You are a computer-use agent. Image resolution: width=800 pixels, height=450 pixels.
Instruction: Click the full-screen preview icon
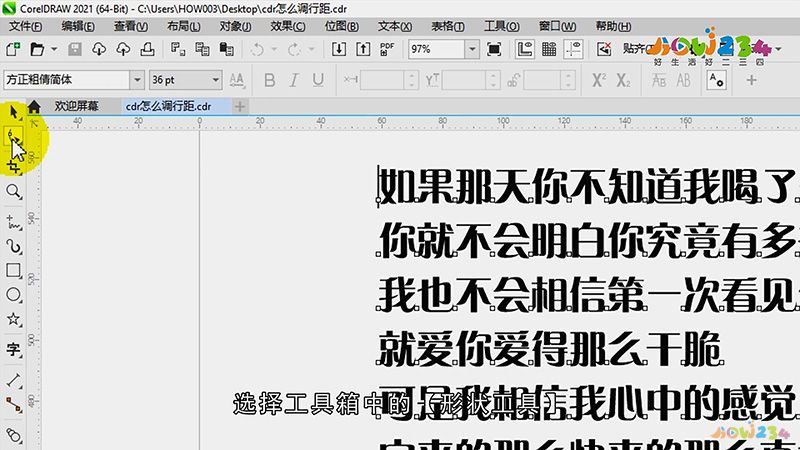point(494,49)
